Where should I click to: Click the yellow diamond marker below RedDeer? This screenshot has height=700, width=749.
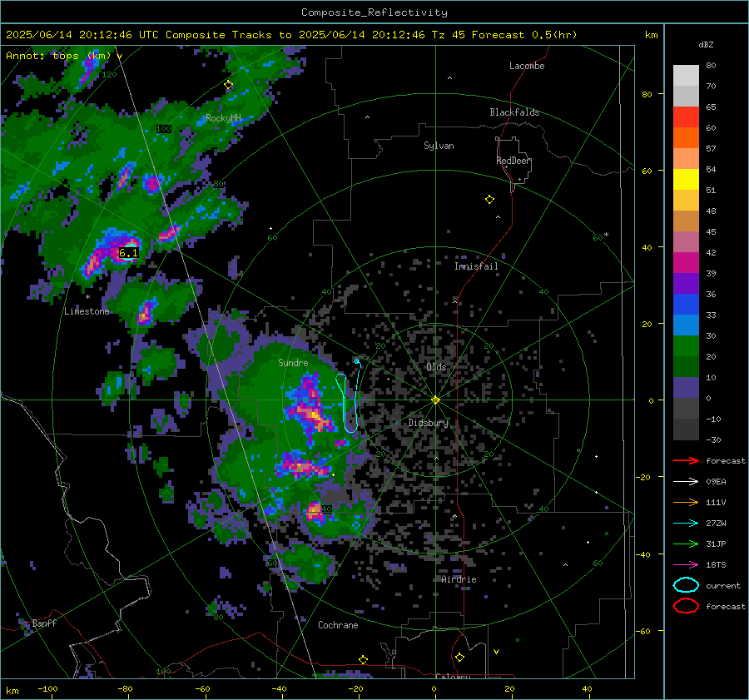click(489, 199)
